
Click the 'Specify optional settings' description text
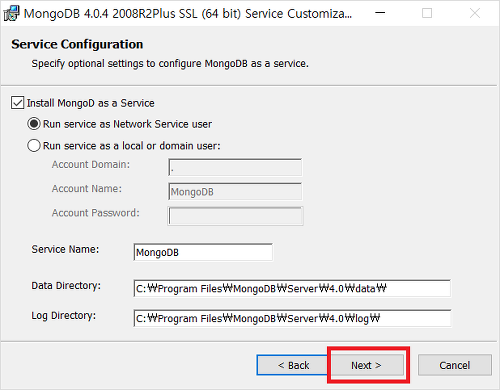[x=170, y=63]
